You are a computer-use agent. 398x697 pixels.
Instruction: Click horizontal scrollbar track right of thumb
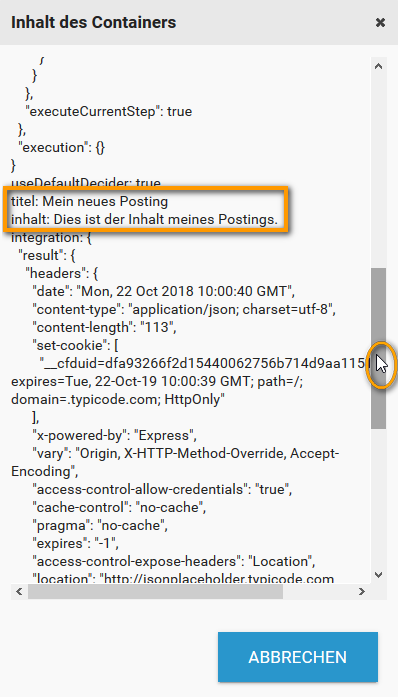point(318,591)
